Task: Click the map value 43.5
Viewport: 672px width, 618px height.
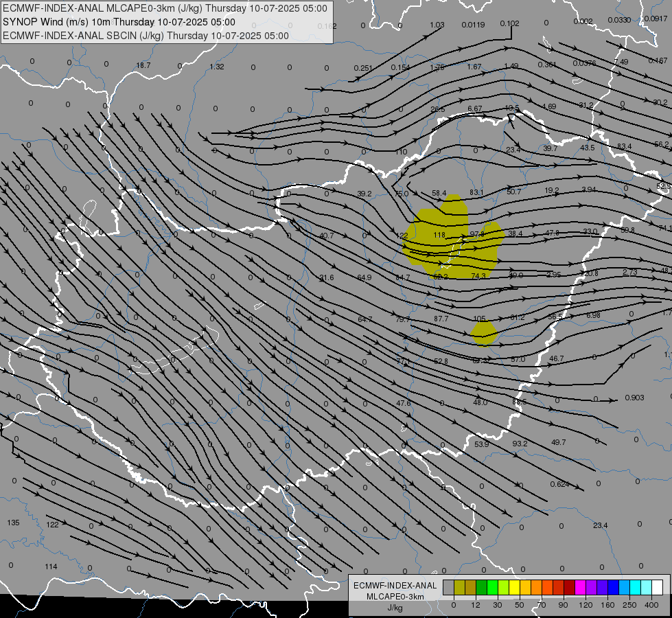Action: tap(587, 148)
